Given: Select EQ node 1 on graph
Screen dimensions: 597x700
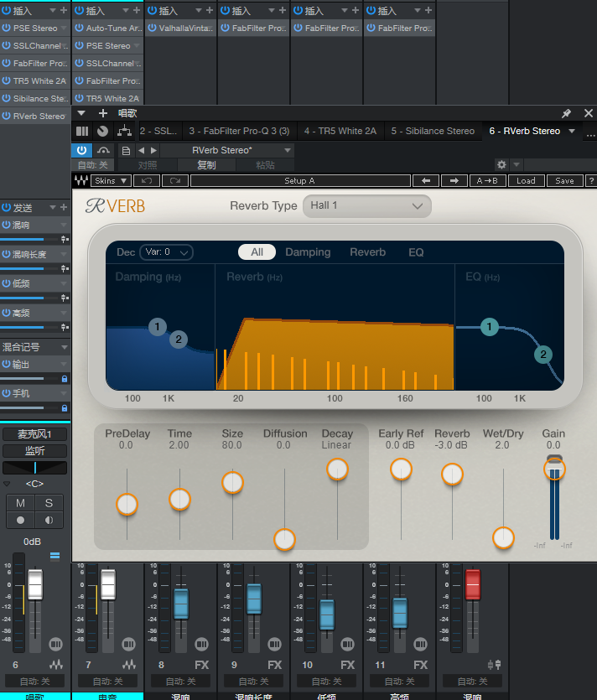Looking at the screenshot, I should coord(490,327).
